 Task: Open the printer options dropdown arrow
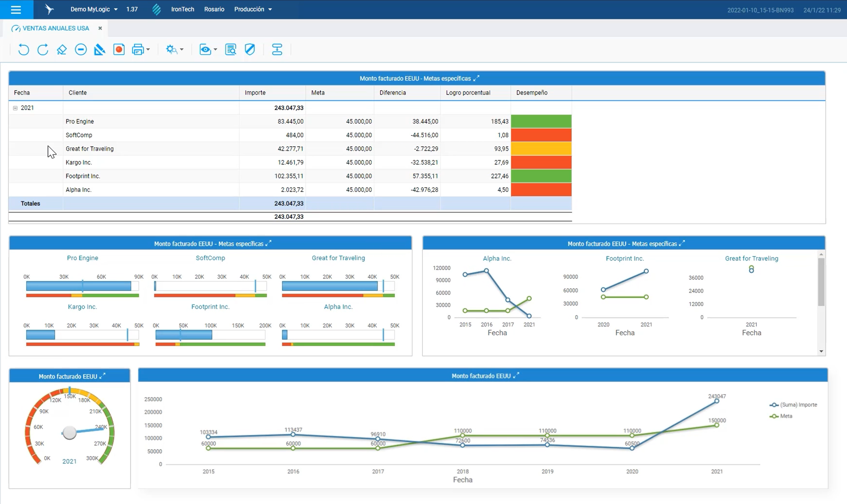click(x=148, y=50)
